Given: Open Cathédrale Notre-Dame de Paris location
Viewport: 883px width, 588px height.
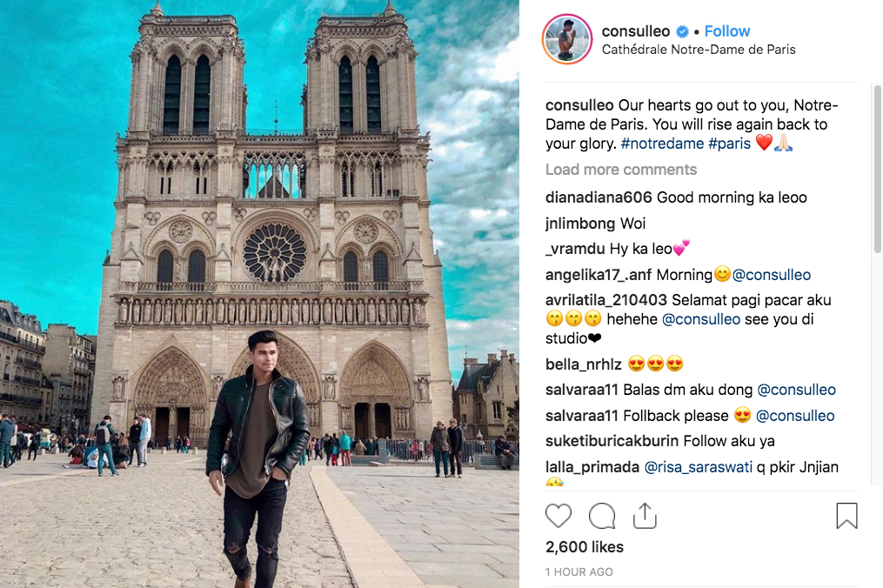Looking at the screenshot, I should tap(699, 50).
